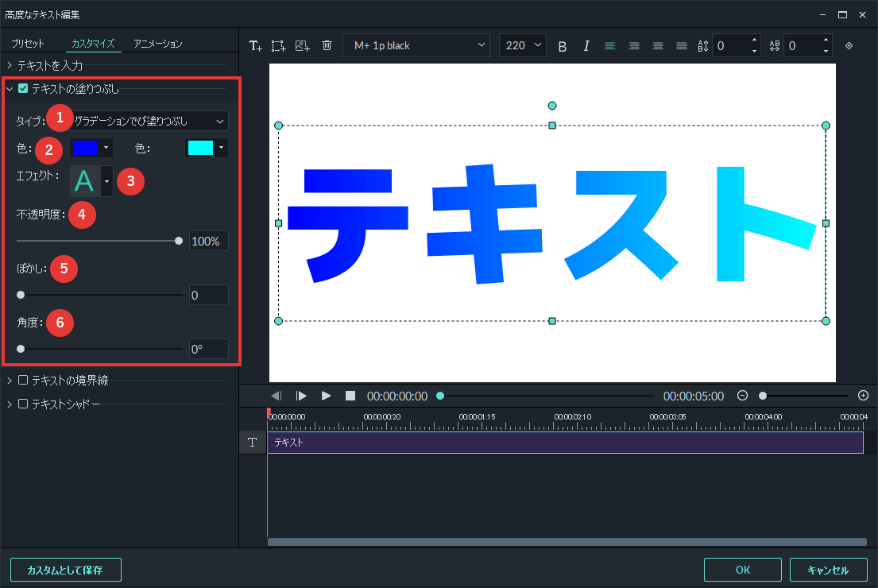Zoom out the timeline
The image size is (878, 588).
[742, 396]
